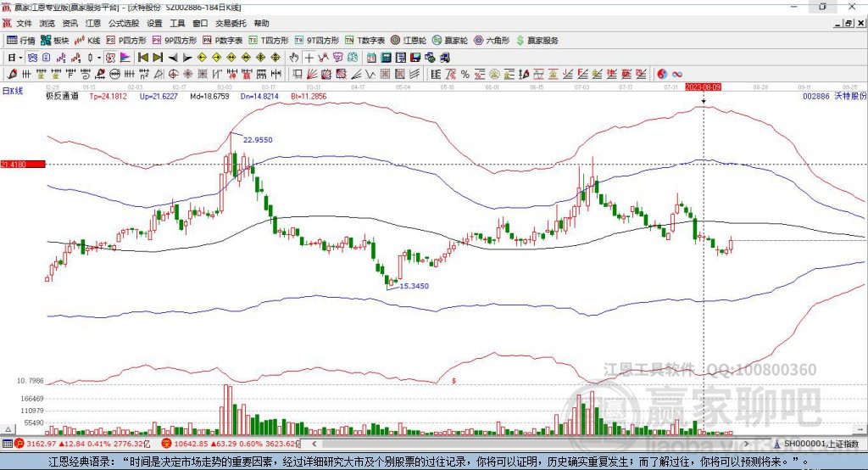Click the blue infinity symbol icon
The width and height of the screenshot is (868, 470).
tap(677, 75)
